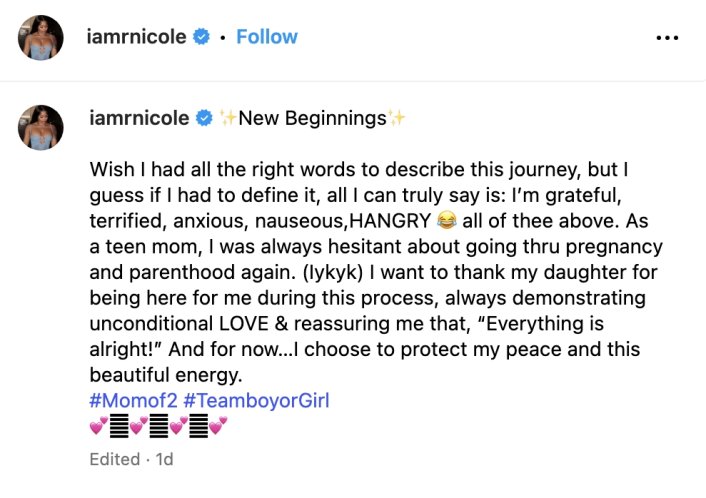Click the verified badge beside the caption username

click(205, 118)
